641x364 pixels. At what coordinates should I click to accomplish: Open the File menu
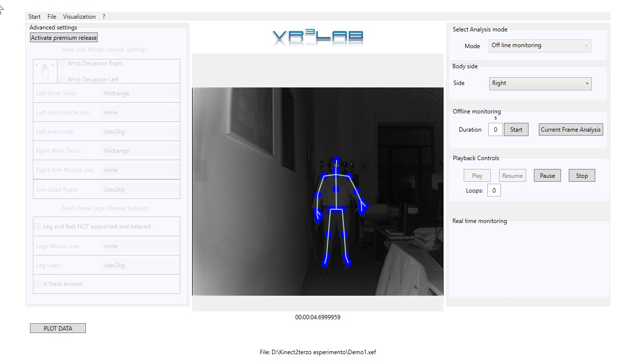[x=52, y=17]
